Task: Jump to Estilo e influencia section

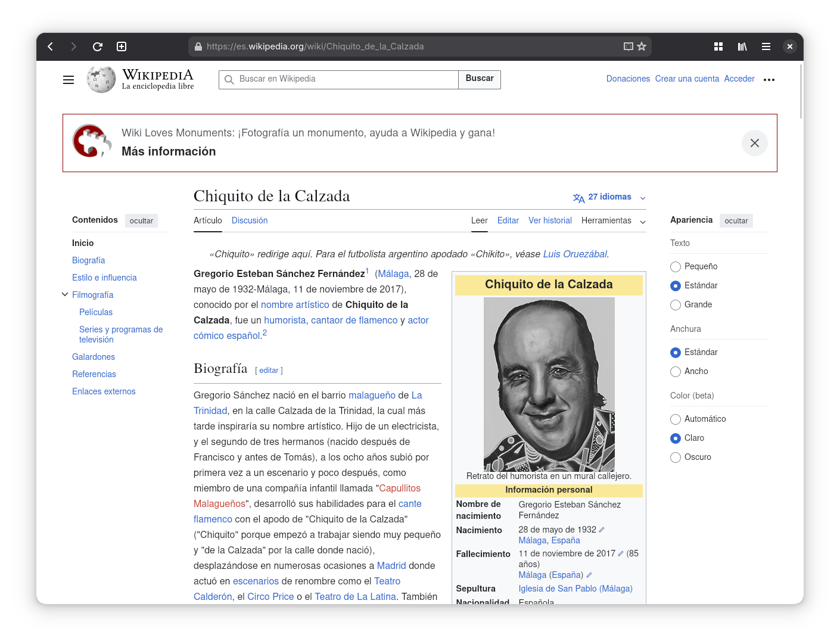Action: click(x=104, y=278)
